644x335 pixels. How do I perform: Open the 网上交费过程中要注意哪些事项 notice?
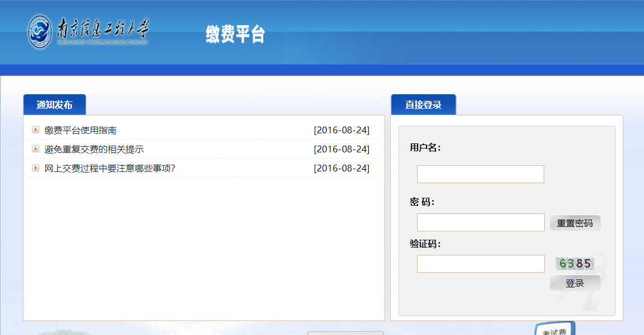coord(110,169)
